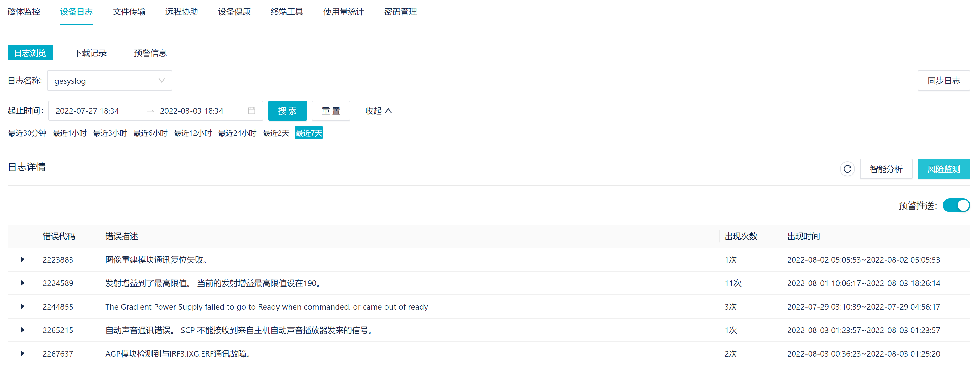Click the refresh icon next to 智能分析
Viewport: 980px width, 370px height.
pos(847,169)
